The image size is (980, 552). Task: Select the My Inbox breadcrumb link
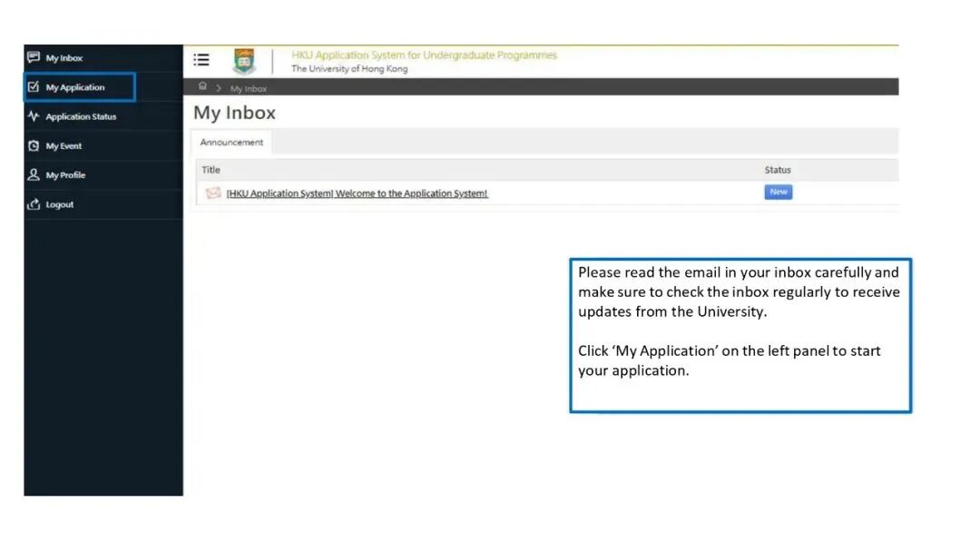pyautogui.click(x=249, y=89)
